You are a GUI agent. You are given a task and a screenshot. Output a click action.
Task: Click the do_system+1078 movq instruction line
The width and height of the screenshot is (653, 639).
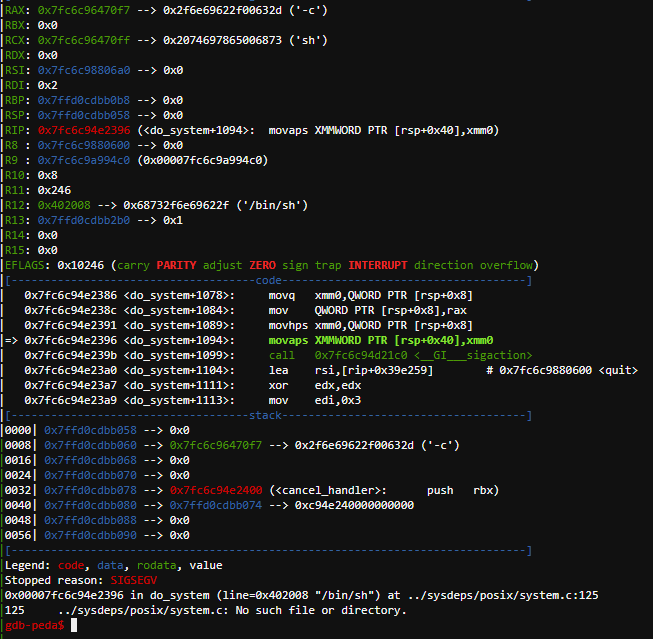point(249,295)
